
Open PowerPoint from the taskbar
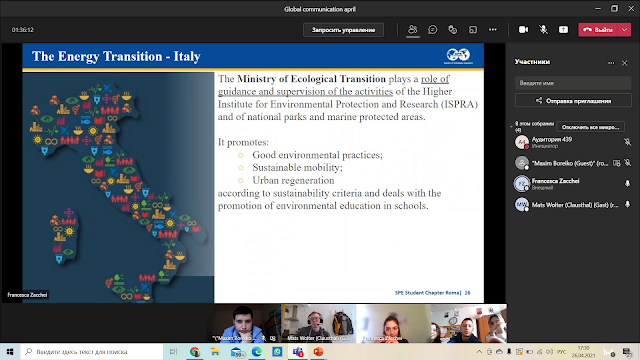tap(318, 351)
